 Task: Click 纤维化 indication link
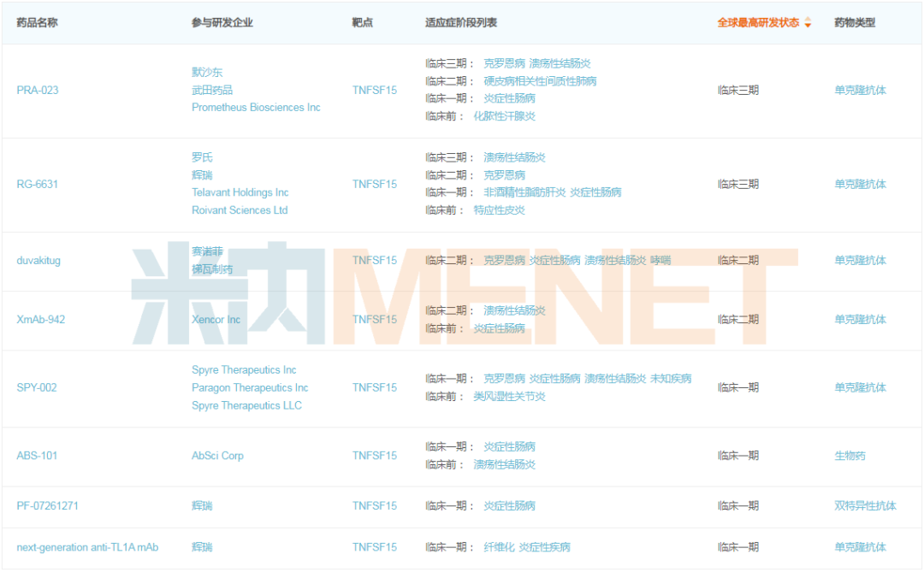click(x=499, y=547)
